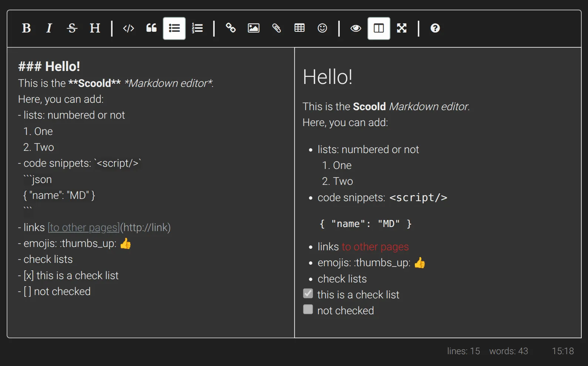Click the '- [x] this is a check list' editor line
The height and width of the screenshot is (366, 588).
pos(68,275)
